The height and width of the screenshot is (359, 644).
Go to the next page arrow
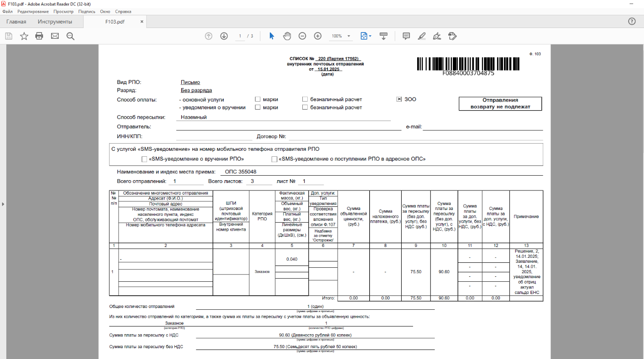click(x=224, y=36)
